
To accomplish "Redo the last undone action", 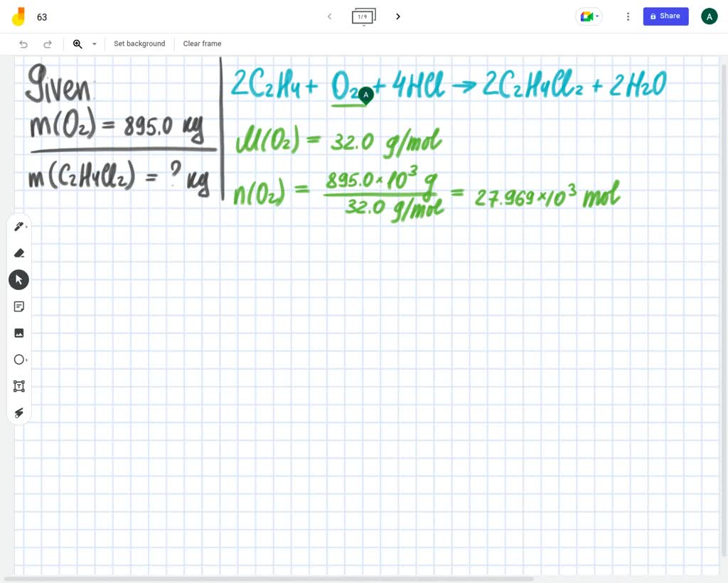I will [x=48, y=43].
